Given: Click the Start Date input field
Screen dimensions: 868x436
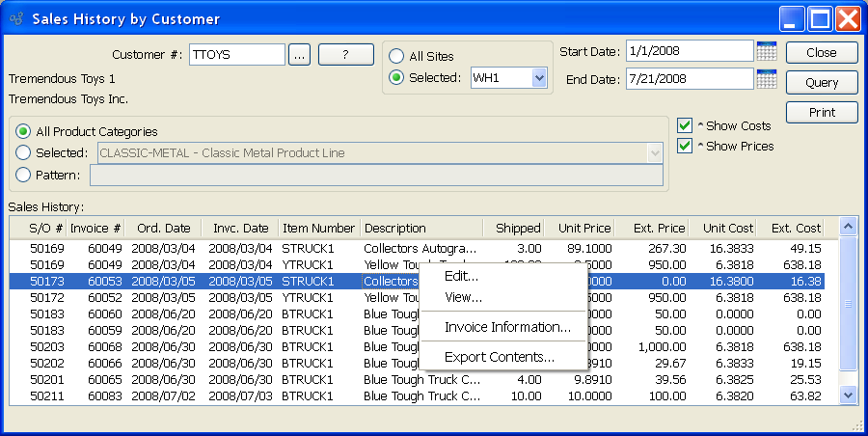Looking at the screenshot, I should [690, 51].
